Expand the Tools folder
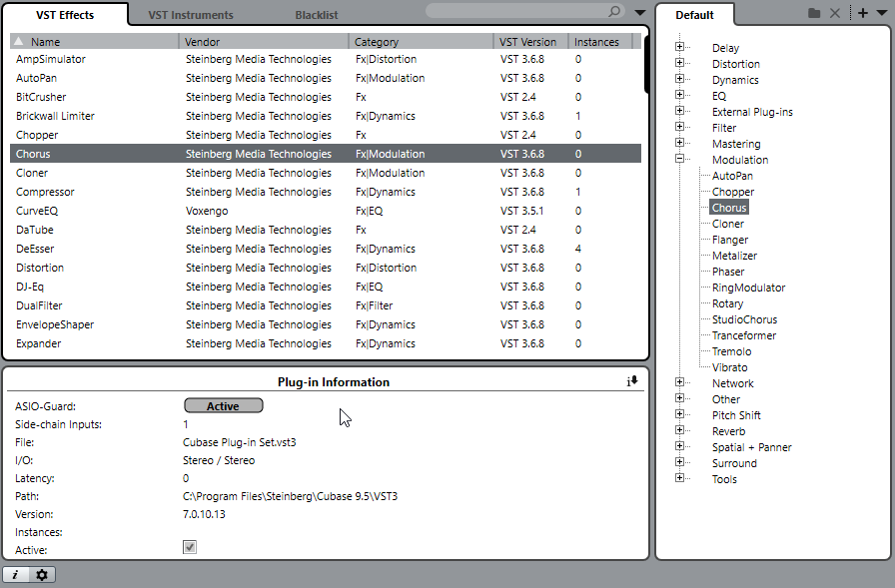Image resolution: width=895 pixels, height=588 pixels. click(679, 478)
